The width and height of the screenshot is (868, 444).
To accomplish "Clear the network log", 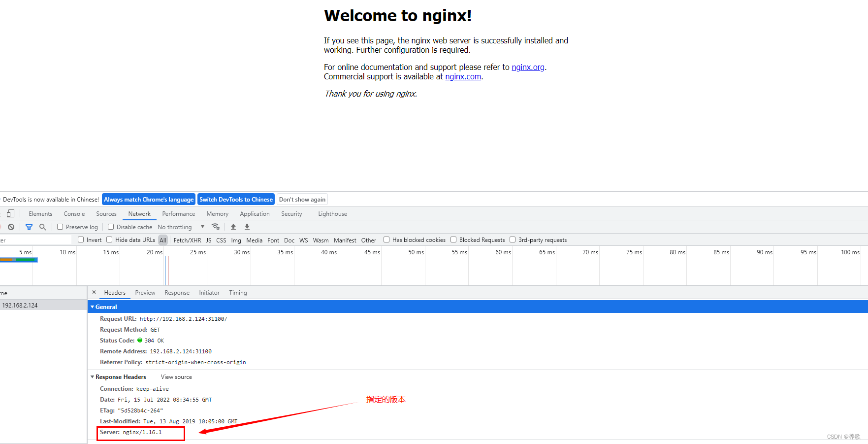I will point(11,227).
